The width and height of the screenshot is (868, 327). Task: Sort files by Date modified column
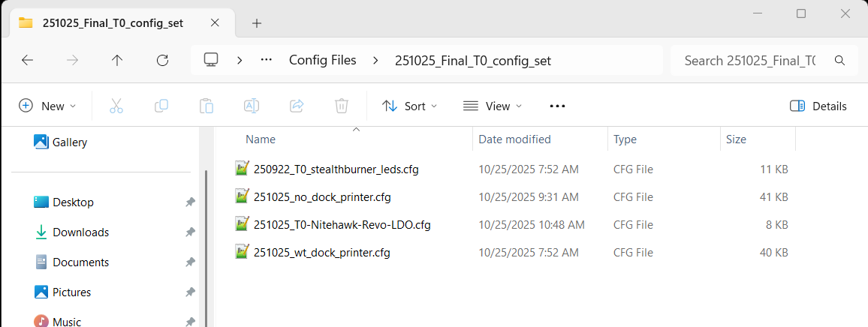(515, 139)
